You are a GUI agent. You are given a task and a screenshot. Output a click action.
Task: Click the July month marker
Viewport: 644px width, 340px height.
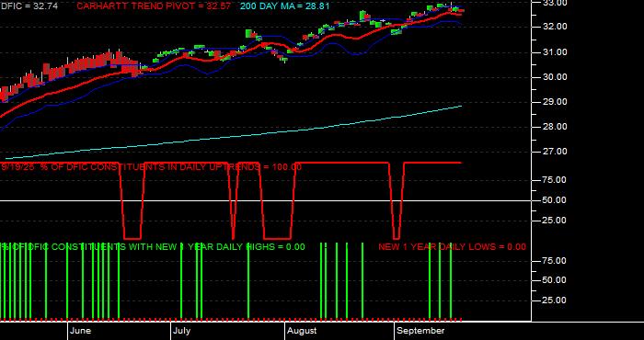(x=181, y=331)
